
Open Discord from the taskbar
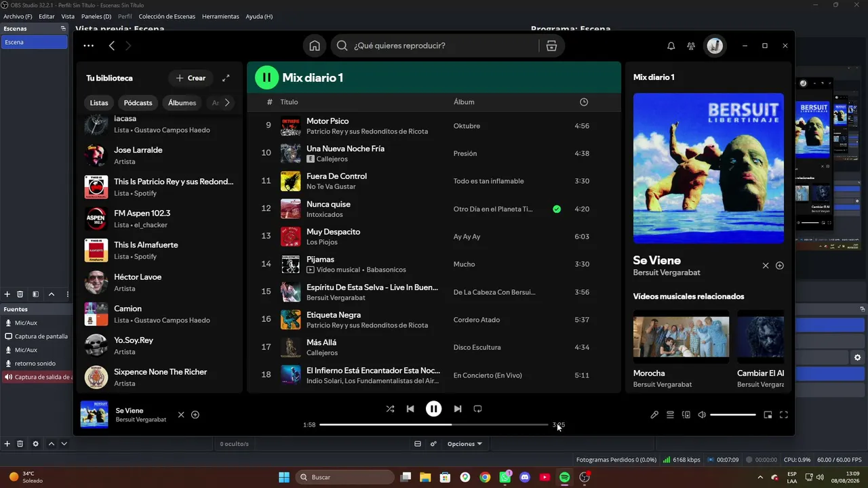pyautogui.click(x=525, y=477)
